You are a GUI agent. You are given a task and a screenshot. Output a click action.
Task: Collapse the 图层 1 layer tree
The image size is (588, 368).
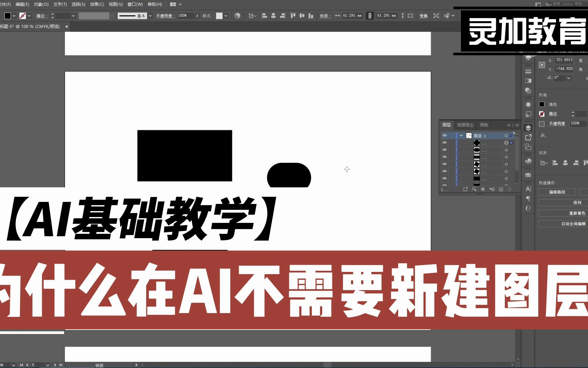(461, 135)
